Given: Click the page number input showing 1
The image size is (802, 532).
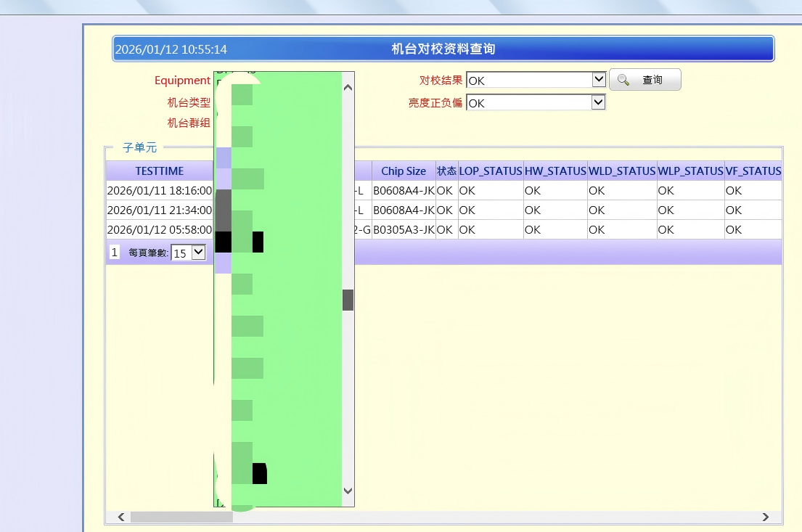Looking at the screenshot, I should [114, 252].
